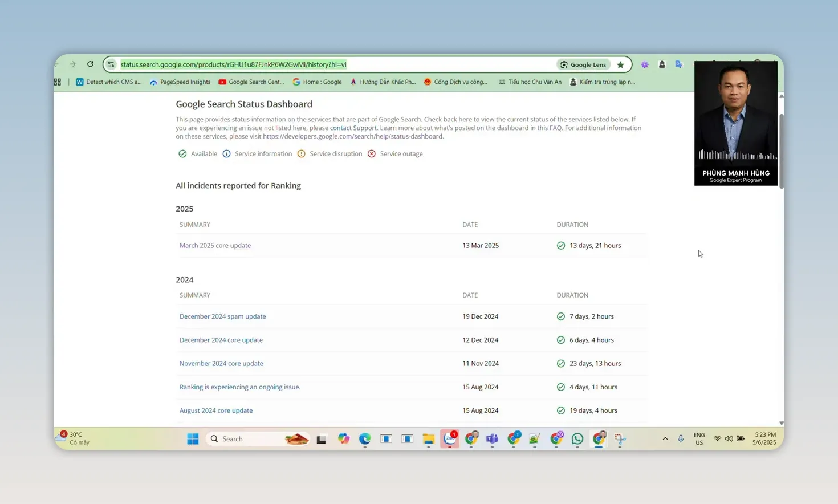Open the 'Hướng Dẫn Khắc Ph...' bookmark
Screen dimensions: 838x504
pos(383,82)
